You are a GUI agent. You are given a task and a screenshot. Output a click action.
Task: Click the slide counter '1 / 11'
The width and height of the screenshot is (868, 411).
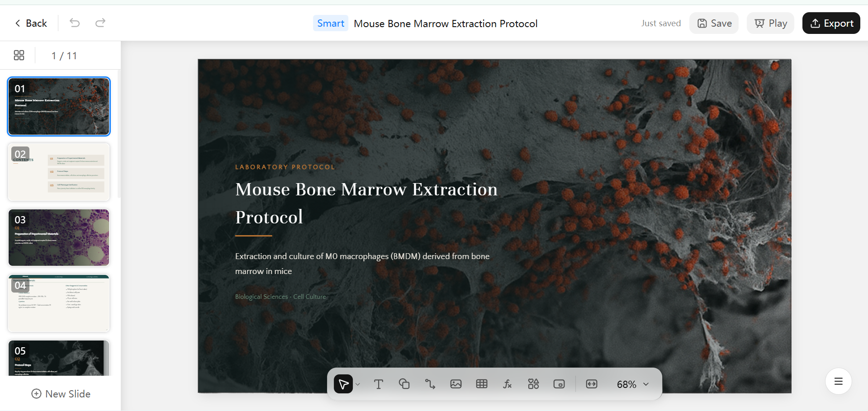click(x=64, y=56)
